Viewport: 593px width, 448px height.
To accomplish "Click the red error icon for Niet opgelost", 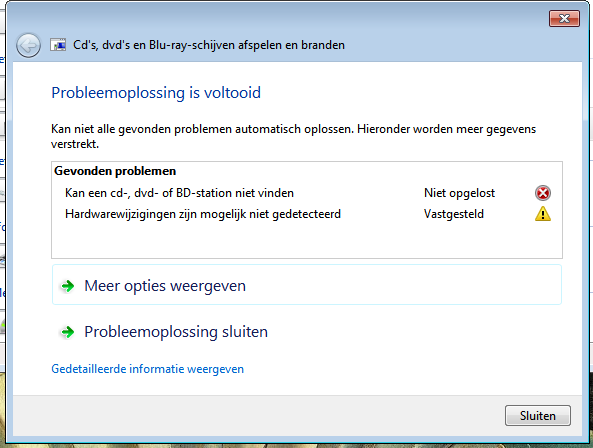I will point(543,193).
